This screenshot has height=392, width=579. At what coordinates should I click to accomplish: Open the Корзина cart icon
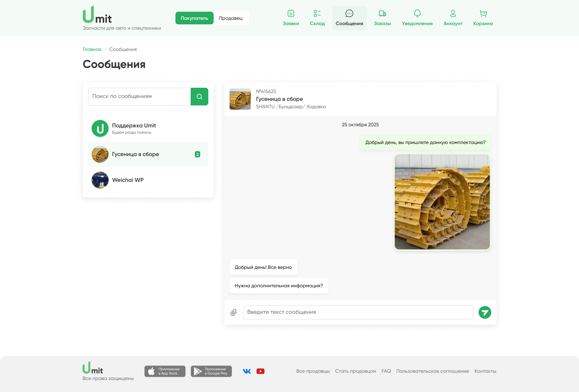click(483, 13)
